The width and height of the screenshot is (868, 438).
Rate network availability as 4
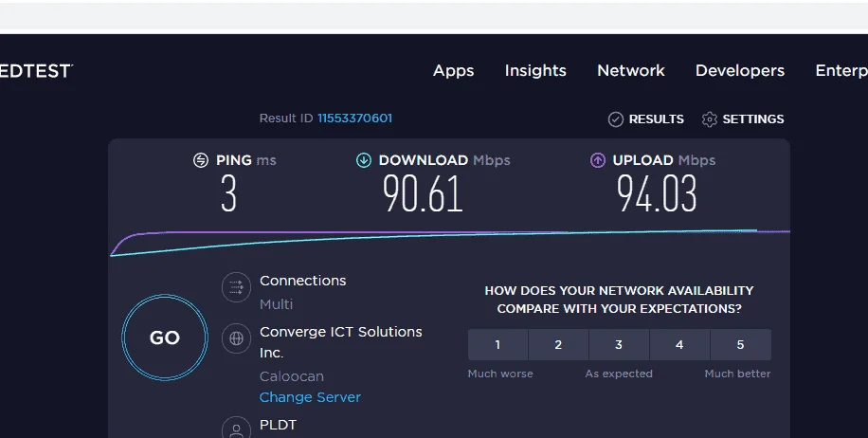pos(679,344)
